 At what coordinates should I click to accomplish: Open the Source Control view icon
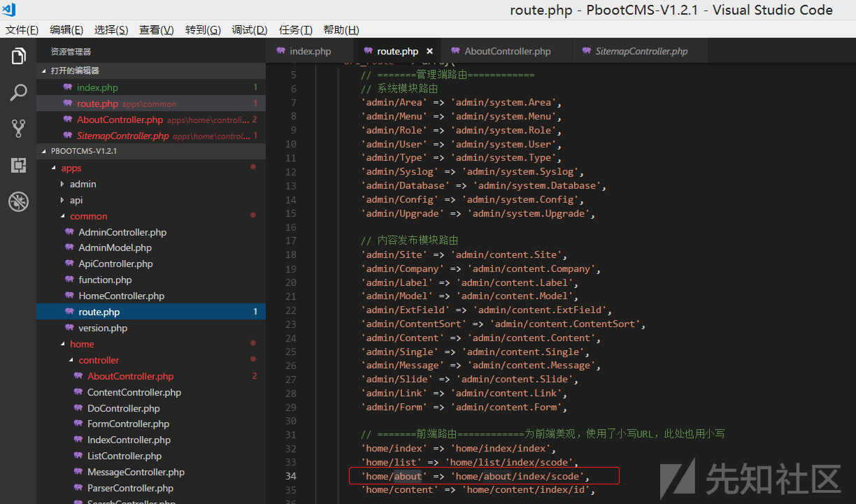click(18, 129)
